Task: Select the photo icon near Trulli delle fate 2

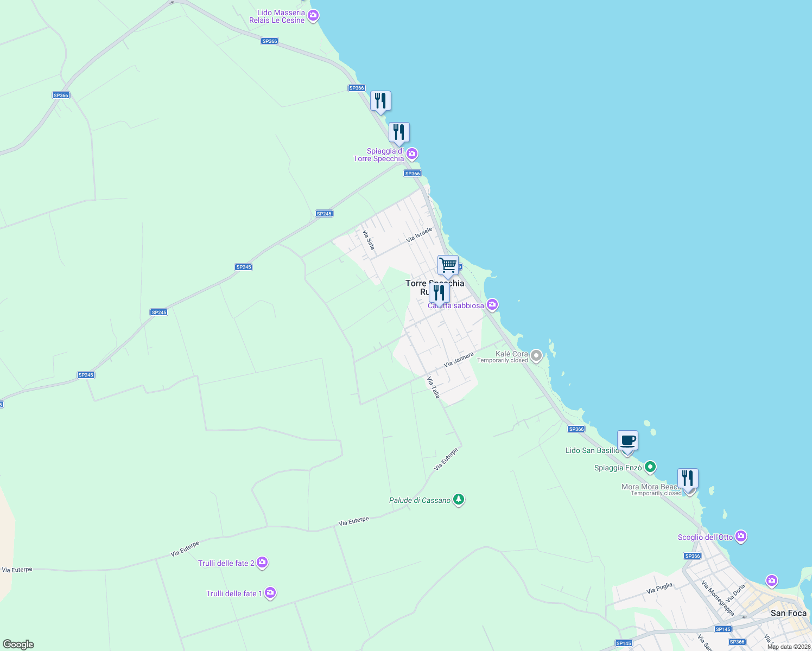Action: pos(262,563)
